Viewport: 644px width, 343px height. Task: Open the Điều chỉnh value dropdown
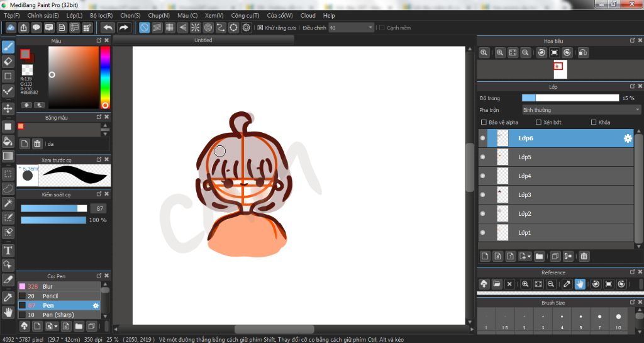tap(351, 28)
